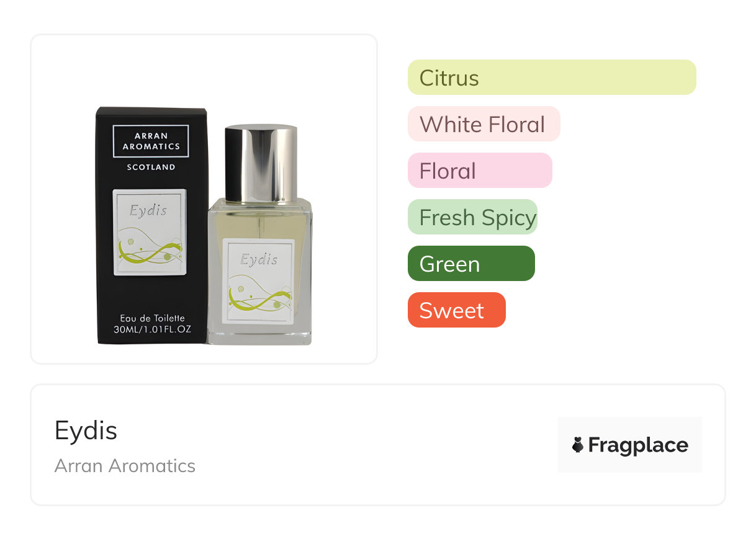Screen dimensions: 756x536
Task: Click the Eydis perfume bottle image
Action: pyautogui.click(x=260, y=235)
